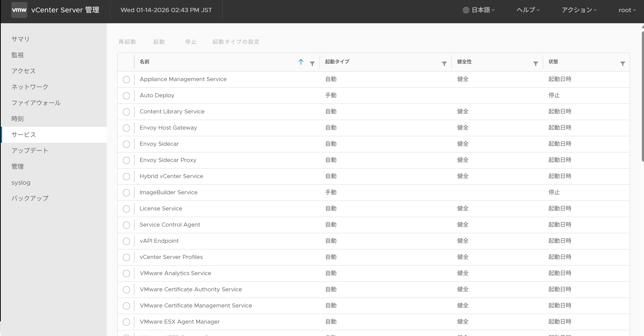Select the License Service radio button
This screenshot has height=336, width=644.
coord(126,209)
